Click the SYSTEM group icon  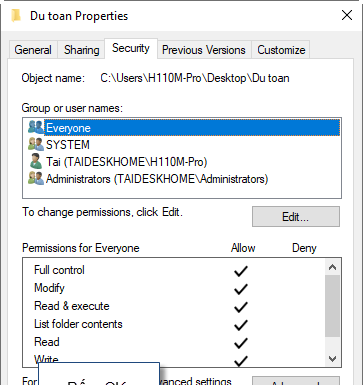coord(36,144)
